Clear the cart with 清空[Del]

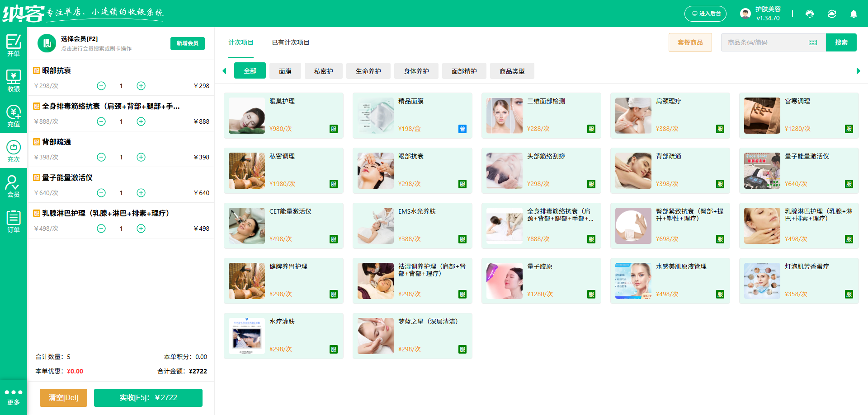coord(64,398)
